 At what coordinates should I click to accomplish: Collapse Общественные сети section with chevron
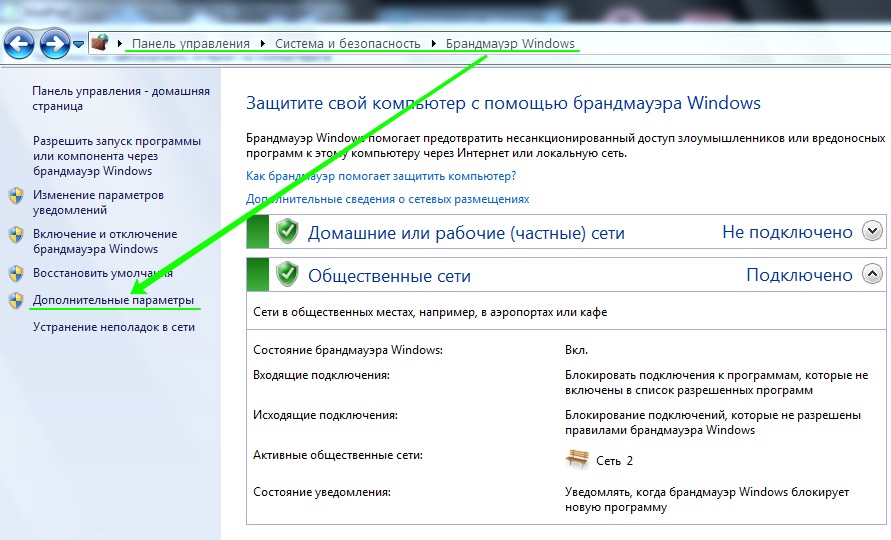pos(872,274)
